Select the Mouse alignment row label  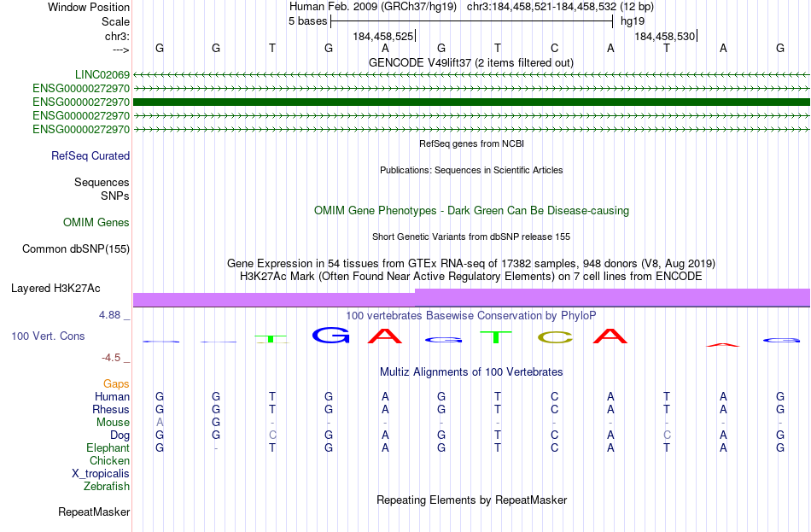click(113, 423)
